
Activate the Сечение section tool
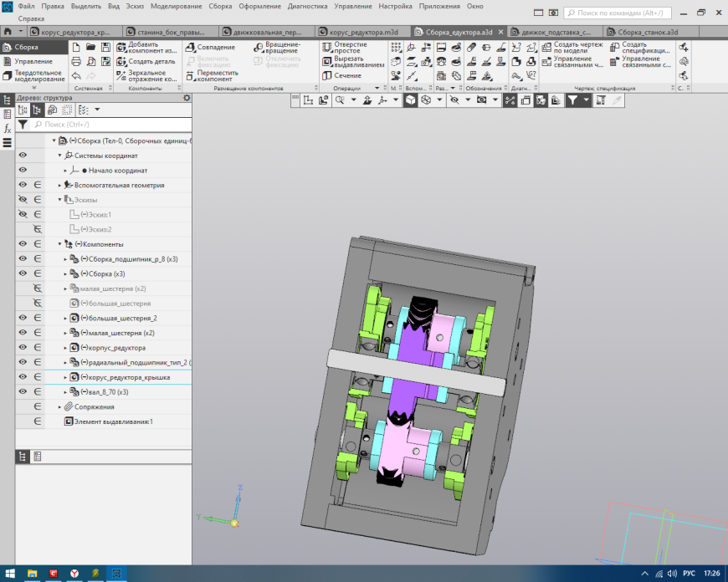coord(347,76)
